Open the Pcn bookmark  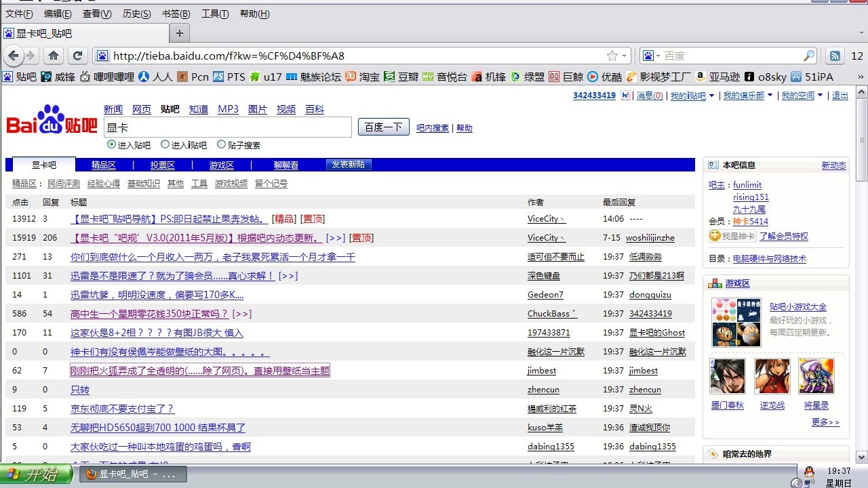(193, 77)
